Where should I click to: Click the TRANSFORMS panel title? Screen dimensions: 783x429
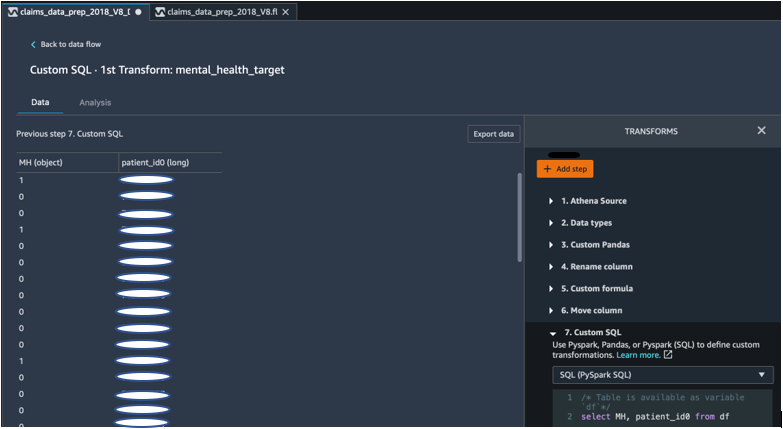[651, 131]
